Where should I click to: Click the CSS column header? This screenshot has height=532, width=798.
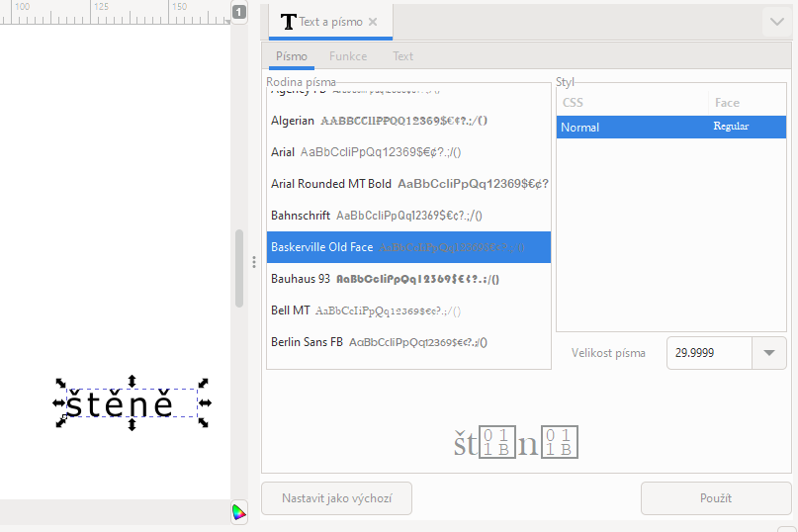point(632,103)
